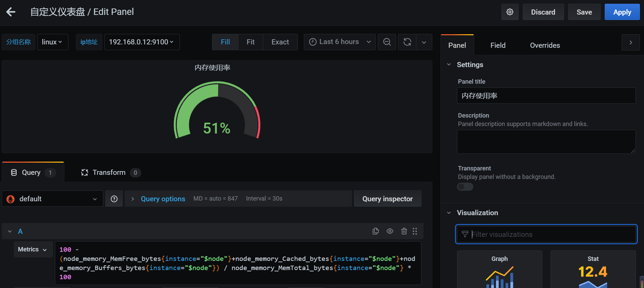The width and height of the screenshot is (644, 288).
Task: Apply the panel changes
Action: (x=622, y=12)
